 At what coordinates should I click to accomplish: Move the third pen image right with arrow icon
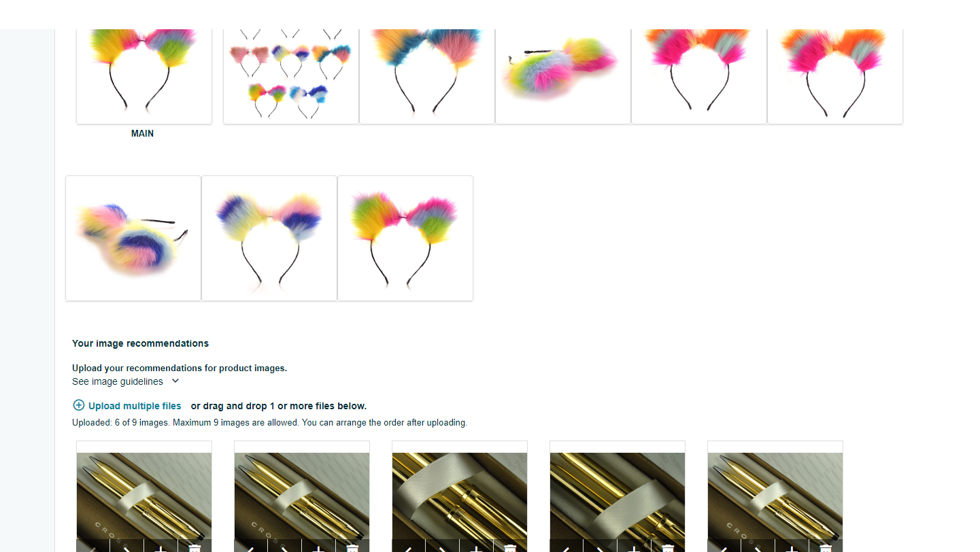click(443, 547)
